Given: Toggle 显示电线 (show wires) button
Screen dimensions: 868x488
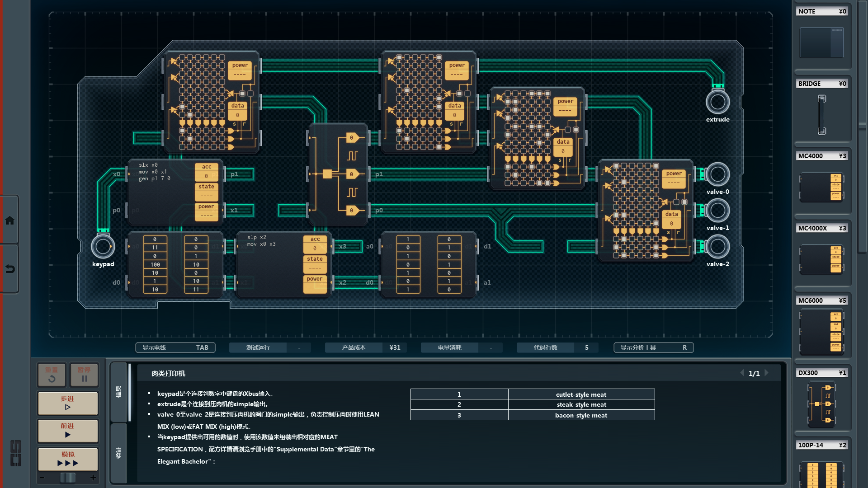Looking at the screenshot, I should pyautogui.click(x=175, y=347).
